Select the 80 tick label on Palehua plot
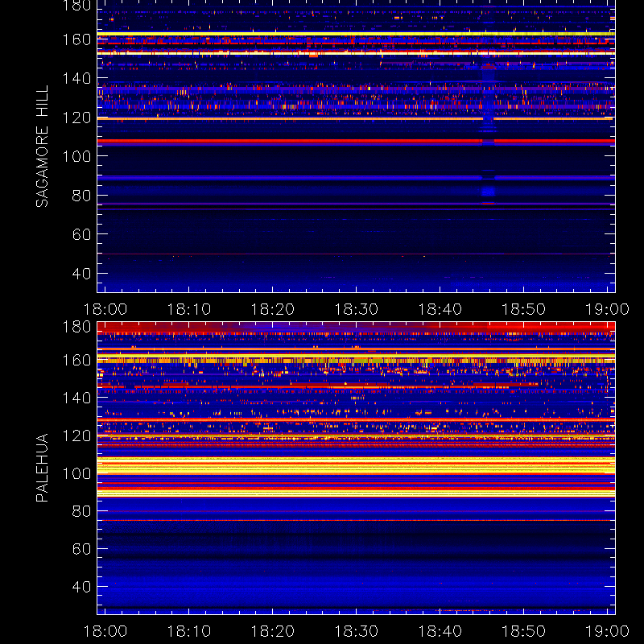644x644 pixels. (x=81, y=511)
